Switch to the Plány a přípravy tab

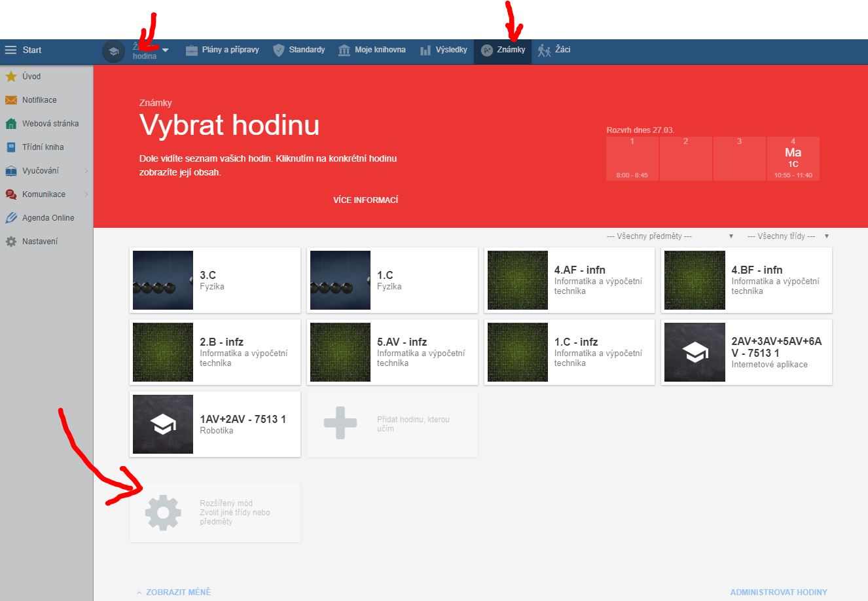coord(223,50)
